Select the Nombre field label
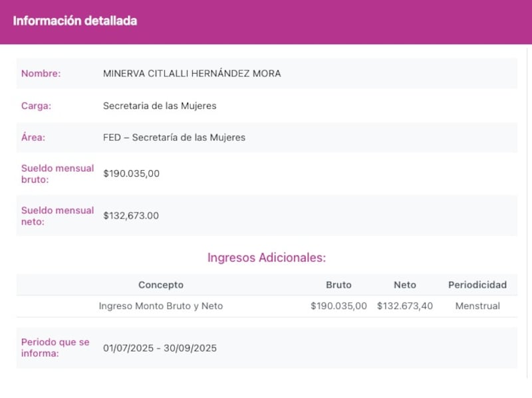532x398 pixels. [39, 74]
